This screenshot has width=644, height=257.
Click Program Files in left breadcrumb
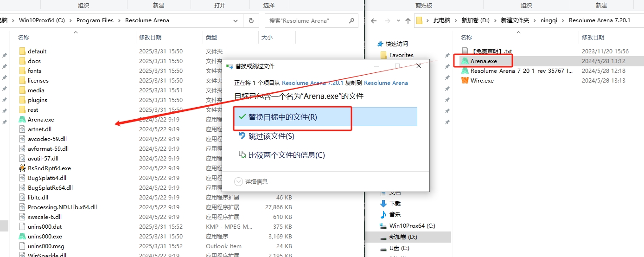pyautogui.click(x=95, y=20)
